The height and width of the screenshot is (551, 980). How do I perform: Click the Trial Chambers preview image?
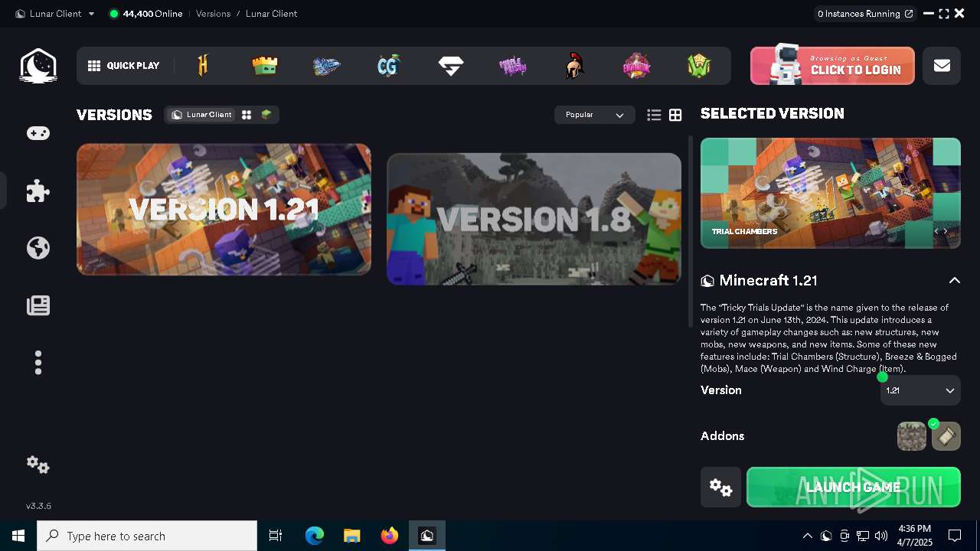pyautogui.click(x=831, y=193)
